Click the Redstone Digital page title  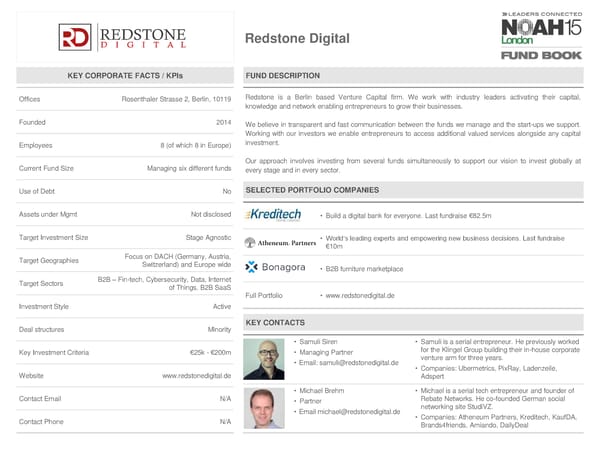click(x=297, y=39)
